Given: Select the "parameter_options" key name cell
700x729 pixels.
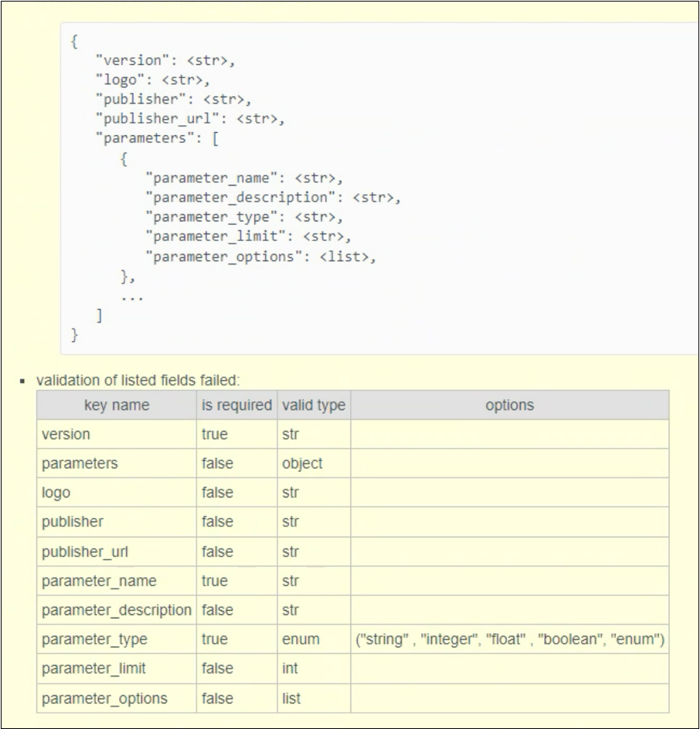Looking at the screenshot, I should click(x=117, y=698).
